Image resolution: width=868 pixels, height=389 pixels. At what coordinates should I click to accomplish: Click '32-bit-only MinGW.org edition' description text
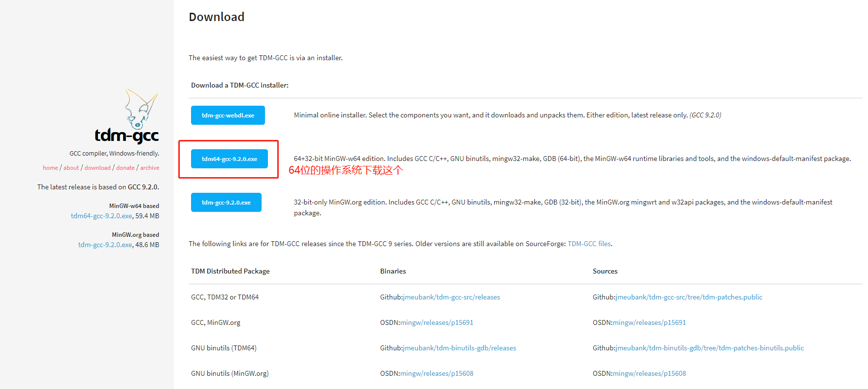[x=563, y=207]
